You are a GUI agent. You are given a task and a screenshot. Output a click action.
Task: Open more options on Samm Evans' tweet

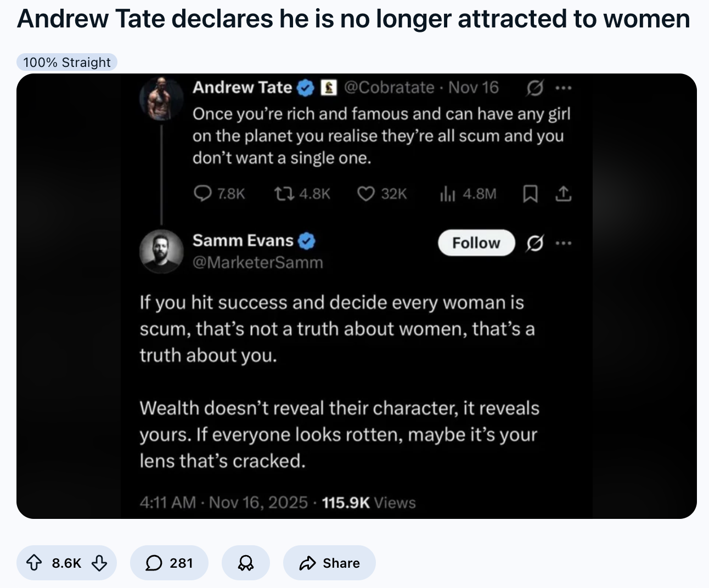pos(564,243)
